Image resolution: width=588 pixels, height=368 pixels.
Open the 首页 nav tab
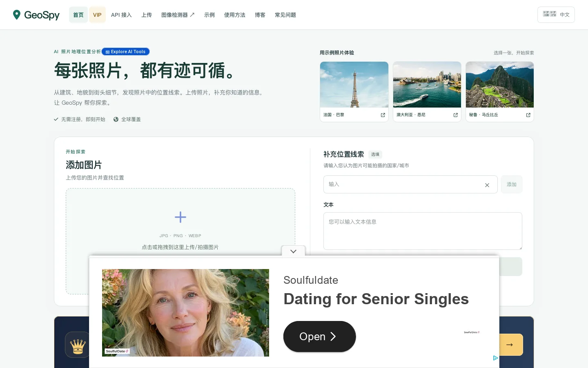pos(78,15)
